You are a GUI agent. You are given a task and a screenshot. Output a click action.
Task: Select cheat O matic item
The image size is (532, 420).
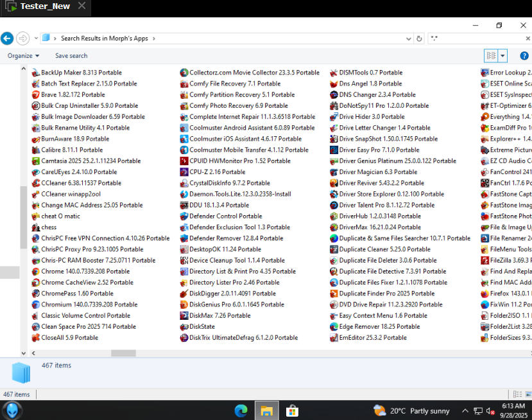[56, 216]
